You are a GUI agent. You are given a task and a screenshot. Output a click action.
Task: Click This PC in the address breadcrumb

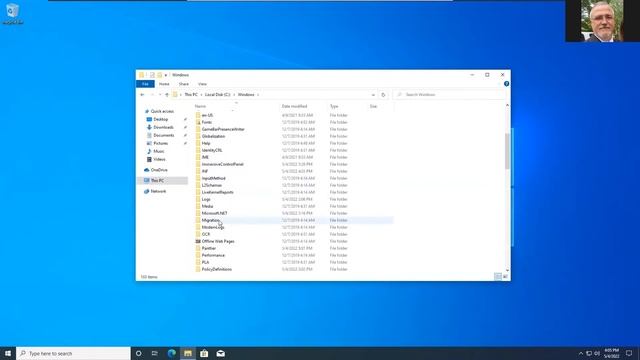191,95
